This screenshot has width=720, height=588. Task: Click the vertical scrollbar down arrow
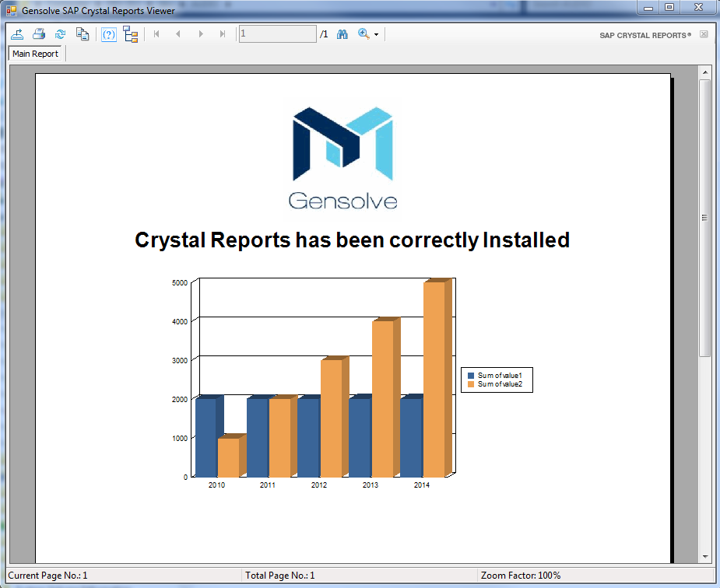(705, 557)
